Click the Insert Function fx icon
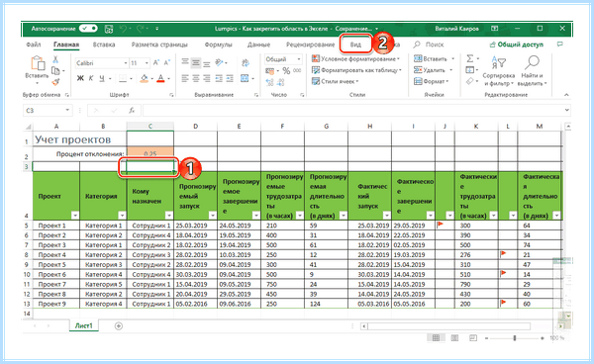Screen dimensions: 594x364 click(x=132, y=110)
